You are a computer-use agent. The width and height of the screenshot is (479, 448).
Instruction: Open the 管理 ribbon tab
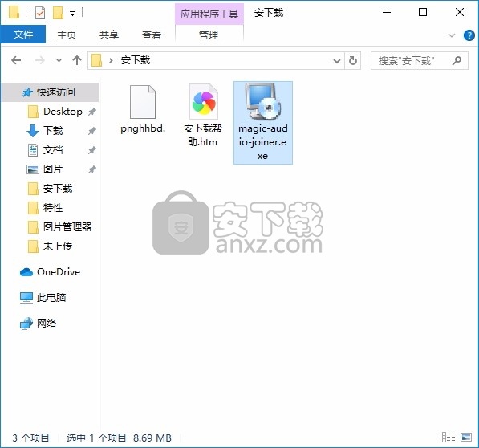coord(209,35)
